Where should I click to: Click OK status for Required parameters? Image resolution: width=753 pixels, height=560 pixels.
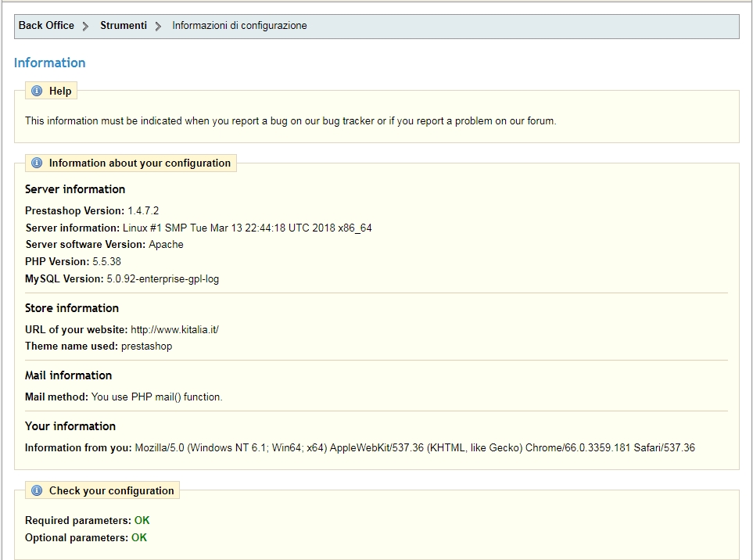[142, 521]
